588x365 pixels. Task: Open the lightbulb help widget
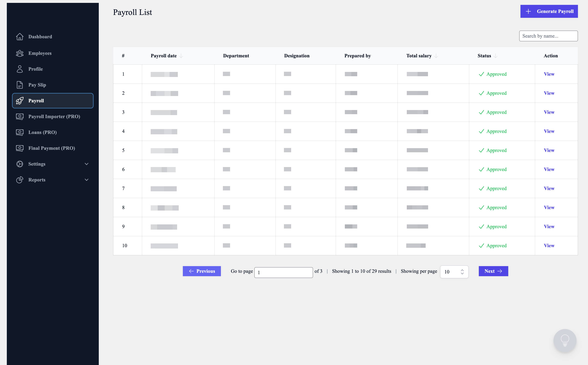click(565, 340)
